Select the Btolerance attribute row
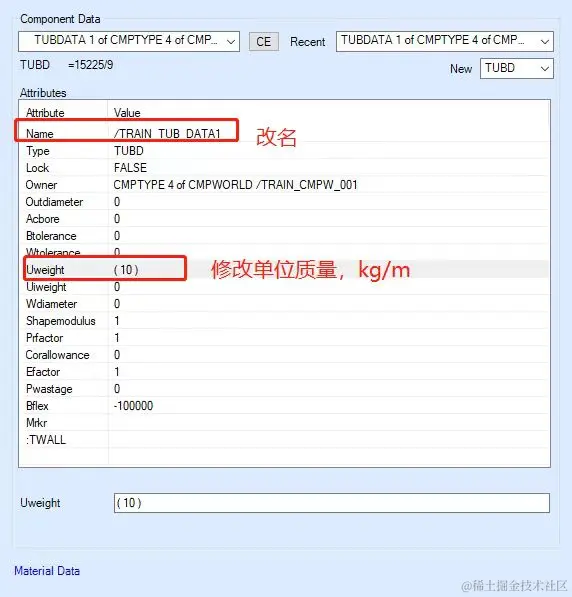 284,236
